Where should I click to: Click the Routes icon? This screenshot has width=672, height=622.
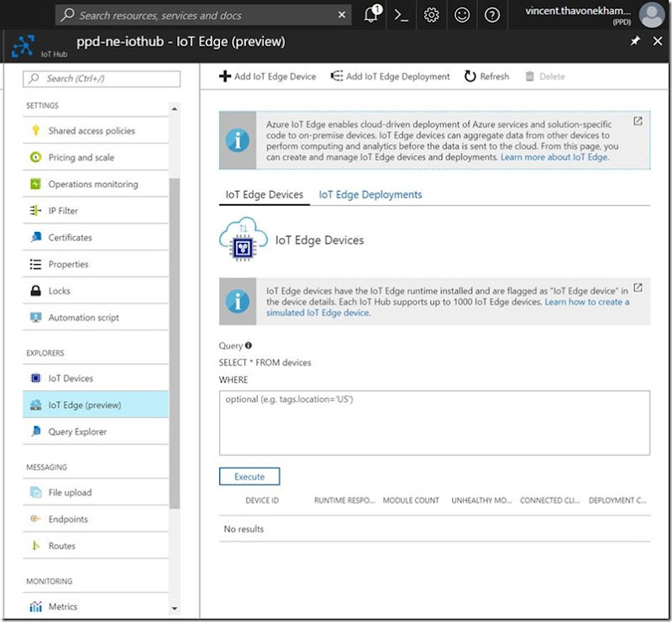pos(36,546)
